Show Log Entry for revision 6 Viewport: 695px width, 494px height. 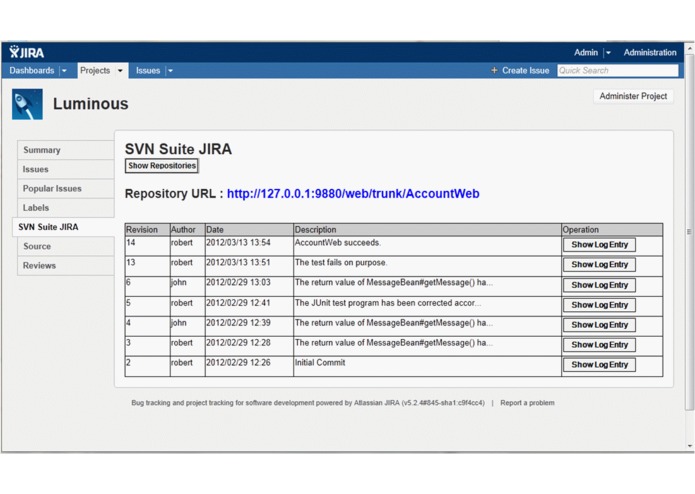pyautogui.click(x=599, y=285)
